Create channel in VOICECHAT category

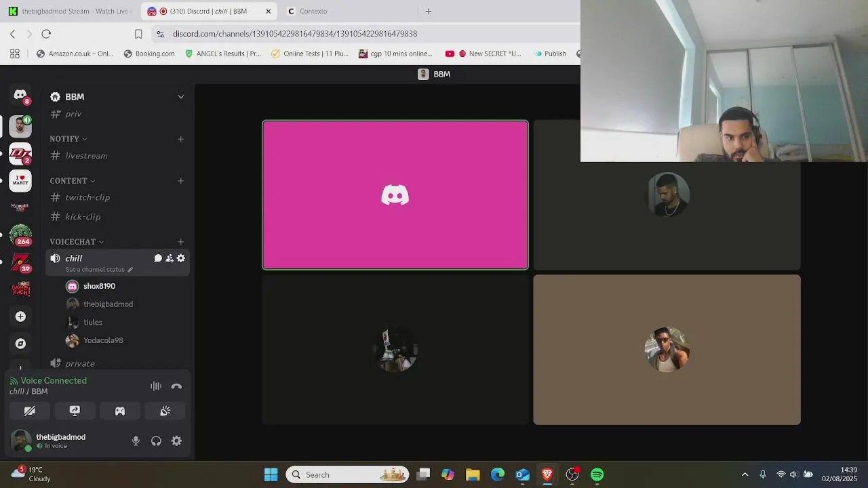[181, 242]
